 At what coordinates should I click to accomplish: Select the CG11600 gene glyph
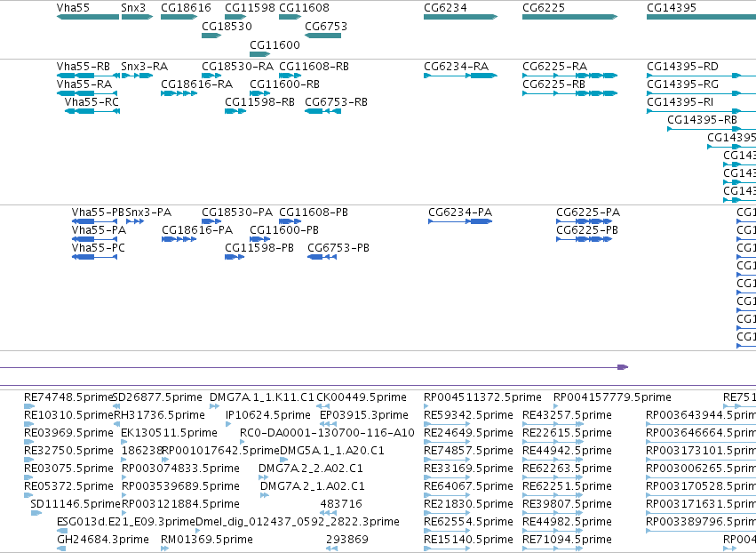click(260, 54)
